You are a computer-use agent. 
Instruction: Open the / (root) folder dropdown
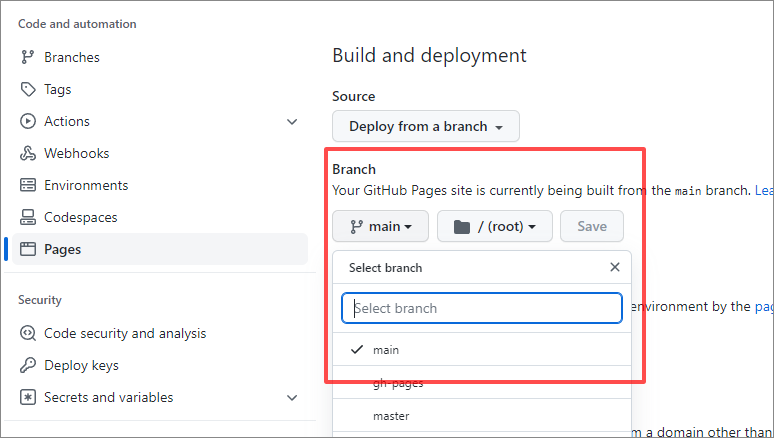point(495,227)
